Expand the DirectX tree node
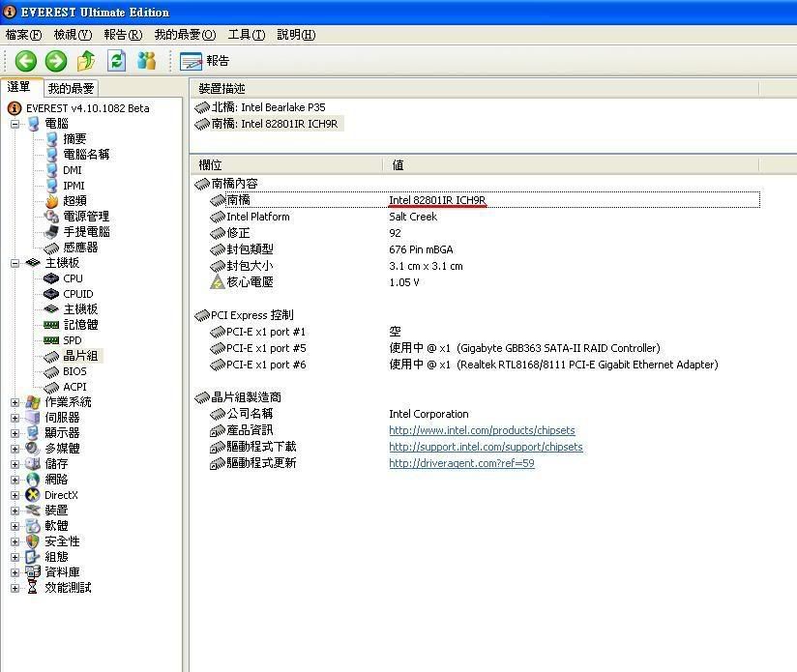Screen dimensions: 797x672 [x=15, y=495]
